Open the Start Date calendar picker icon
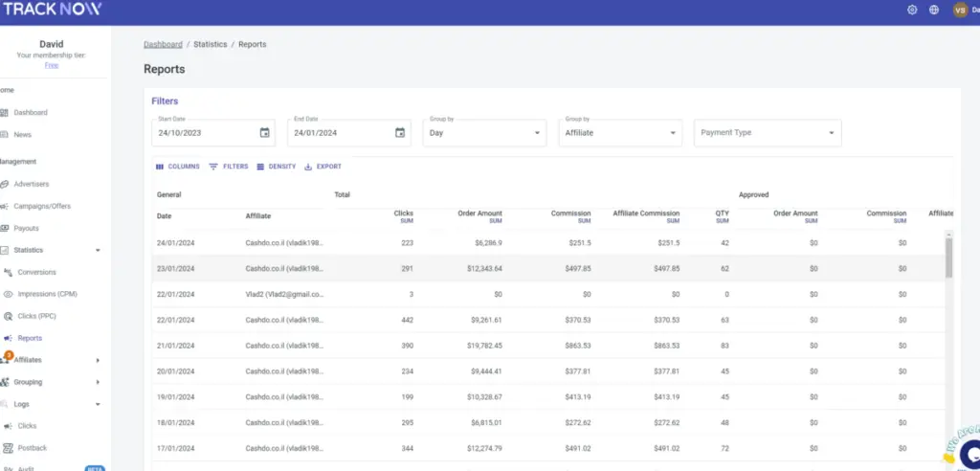Screen dimensions: 980x471 (264, 132)
